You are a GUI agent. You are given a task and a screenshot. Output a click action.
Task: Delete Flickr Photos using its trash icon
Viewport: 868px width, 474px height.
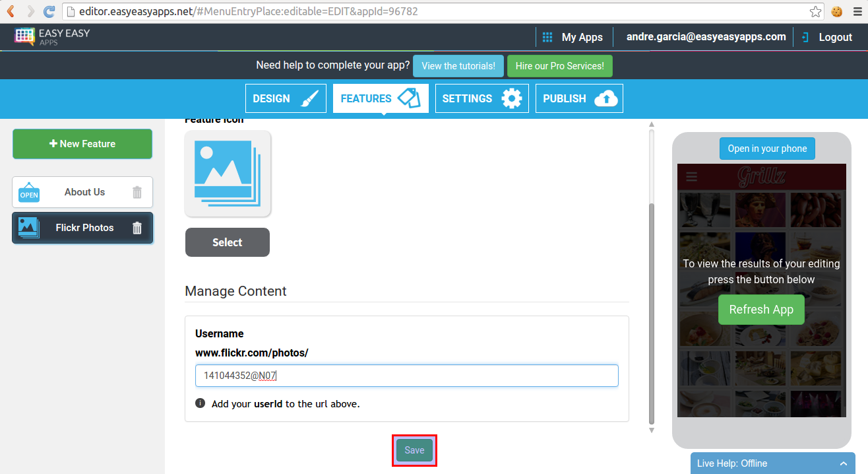(137, 227)
